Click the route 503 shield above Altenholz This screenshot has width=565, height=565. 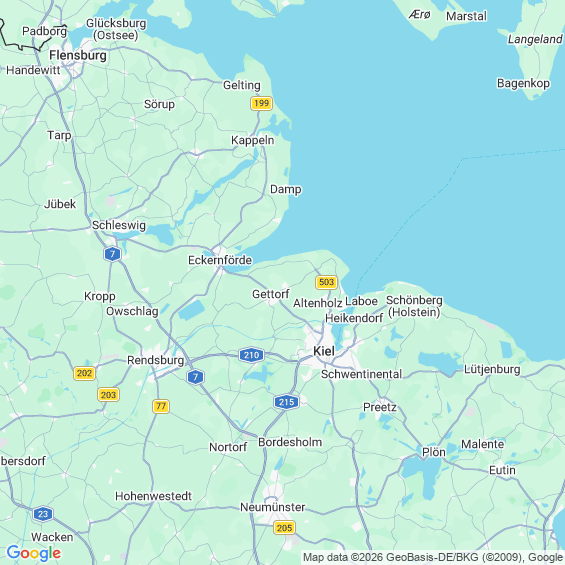point(326,282)
